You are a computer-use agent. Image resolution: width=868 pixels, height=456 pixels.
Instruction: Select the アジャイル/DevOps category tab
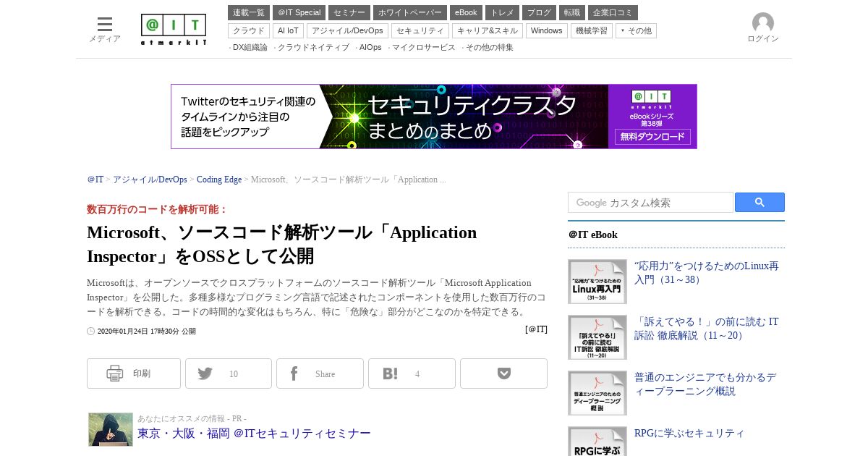347,30
